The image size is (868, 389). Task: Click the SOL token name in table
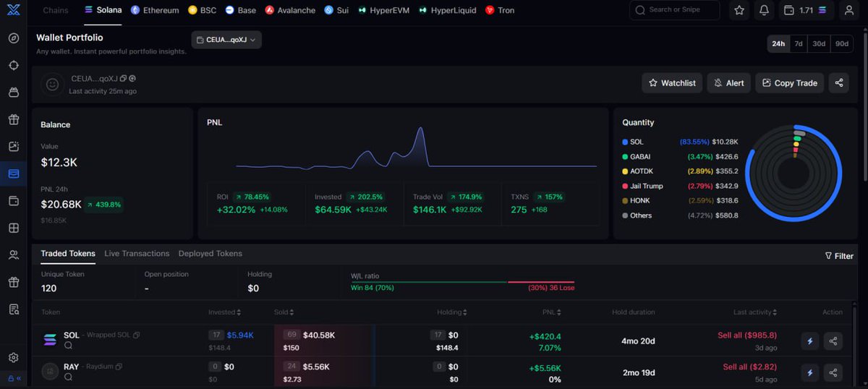(72, 335)
